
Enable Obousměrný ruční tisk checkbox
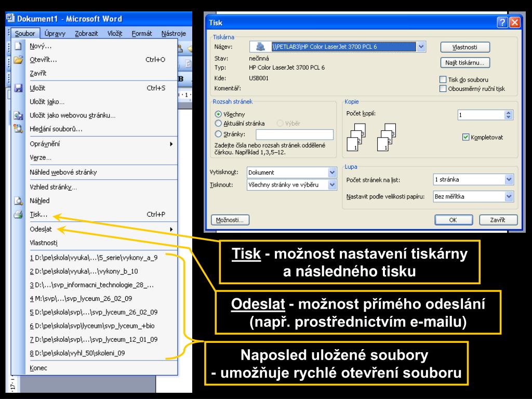pyautogui.click(x=443, y=88)
